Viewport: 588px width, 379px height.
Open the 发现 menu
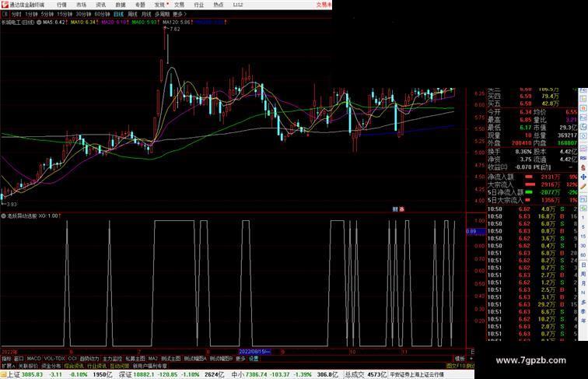coord(159,5)
